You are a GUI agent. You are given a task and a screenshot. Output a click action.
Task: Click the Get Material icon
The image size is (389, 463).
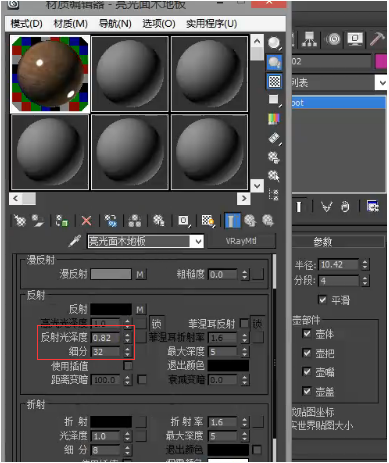point(19,221)
